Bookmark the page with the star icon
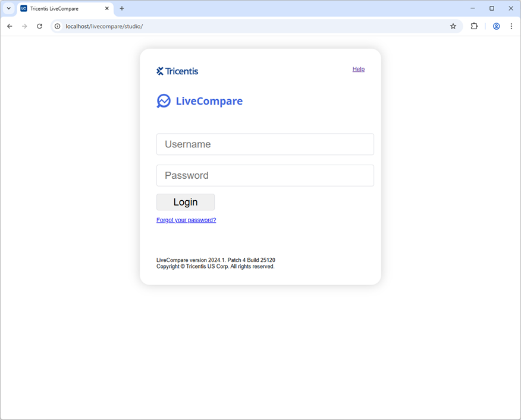The width and height of the screenshot is (521, 420). [453, 26]
